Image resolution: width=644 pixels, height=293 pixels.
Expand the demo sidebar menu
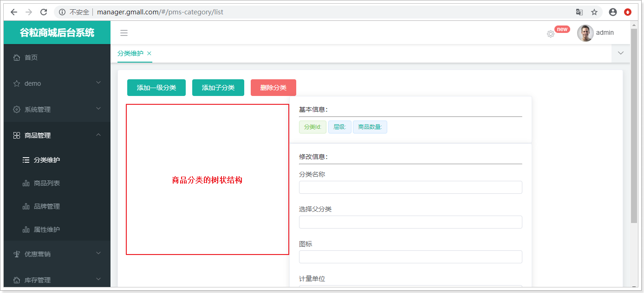tap(57, 83)
